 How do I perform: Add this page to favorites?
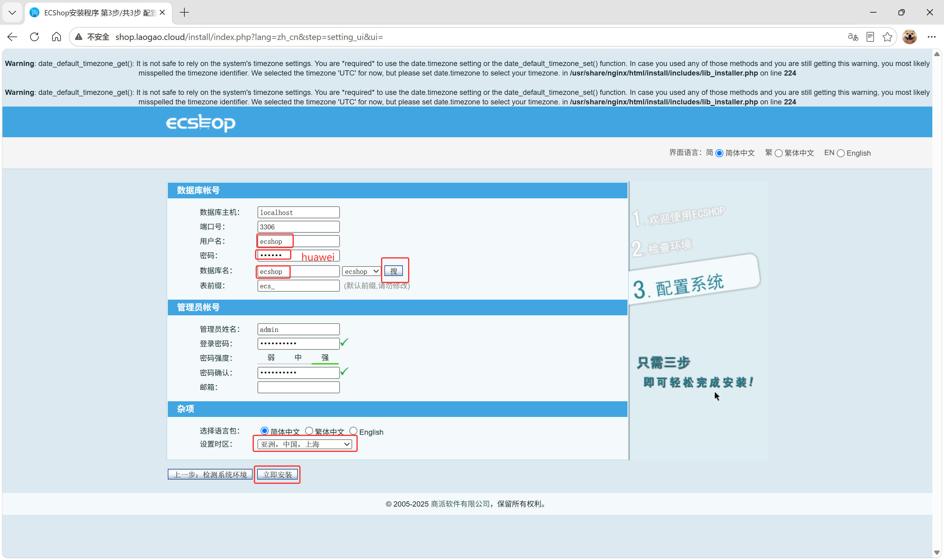[x=887, y=37]
